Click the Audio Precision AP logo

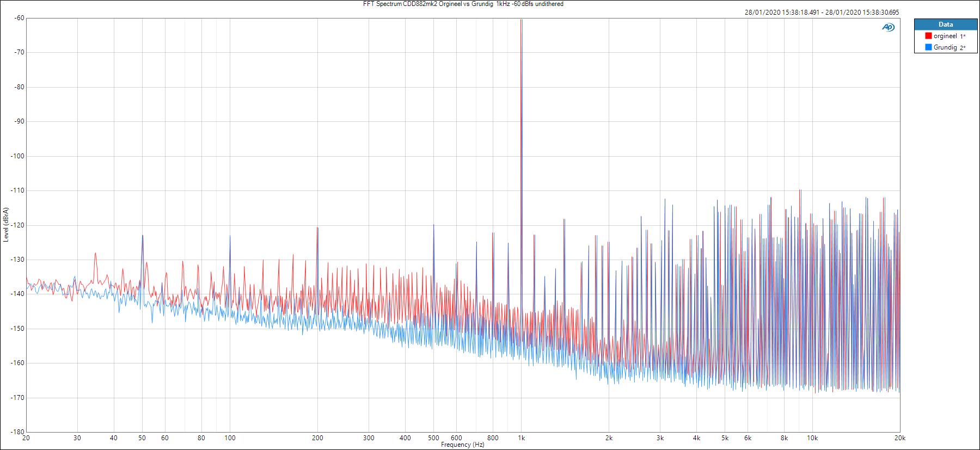[x=888, y=27]
